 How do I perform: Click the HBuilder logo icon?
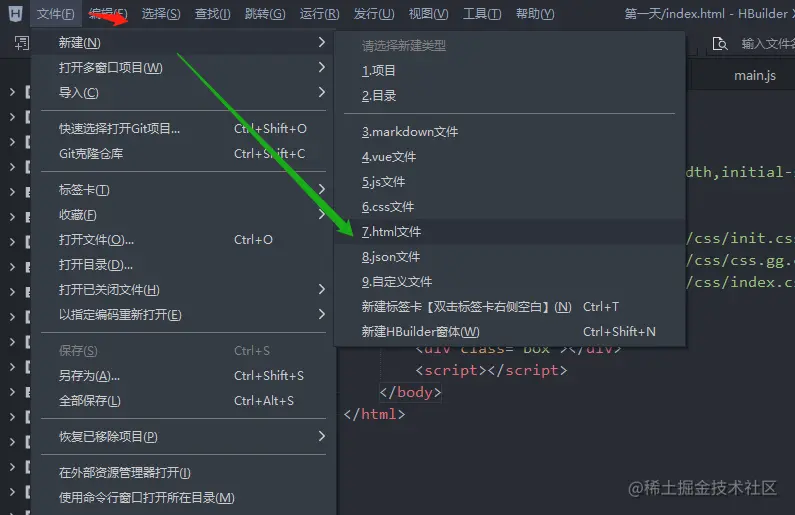pos(16,14)
